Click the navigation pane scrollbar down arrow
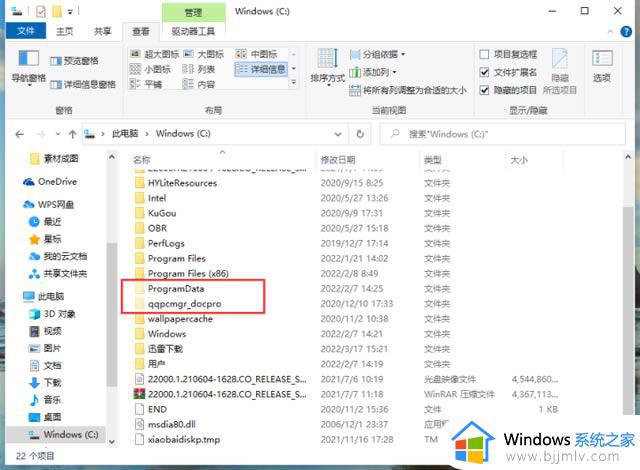Viewport: 640px width, 470px height. (x=111, y=441)
